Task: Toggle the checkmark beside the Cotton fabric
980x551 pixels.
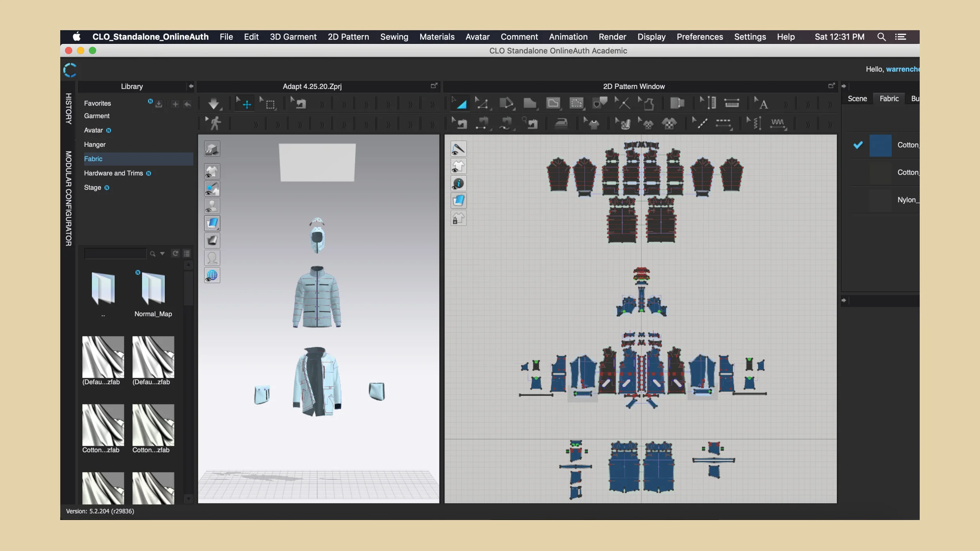Action: point(858,145)
